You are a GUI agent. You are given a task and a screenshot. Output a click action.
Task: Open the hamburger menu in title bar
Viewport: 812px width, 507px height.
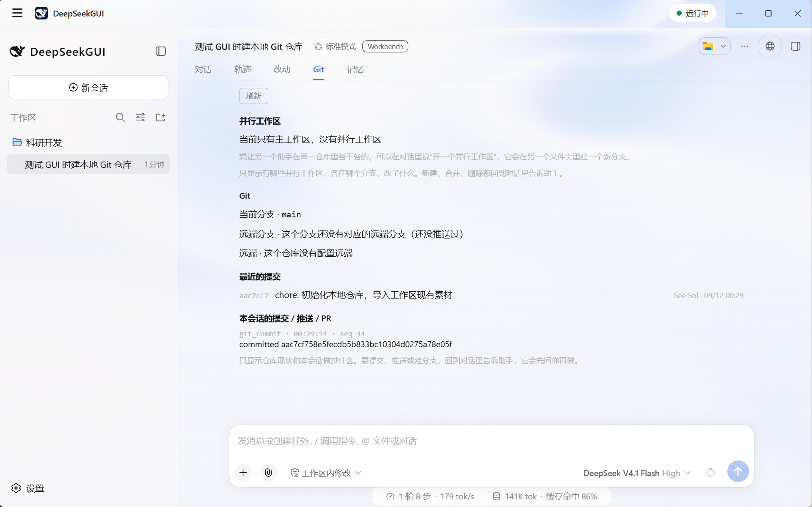tap(17, 13)
